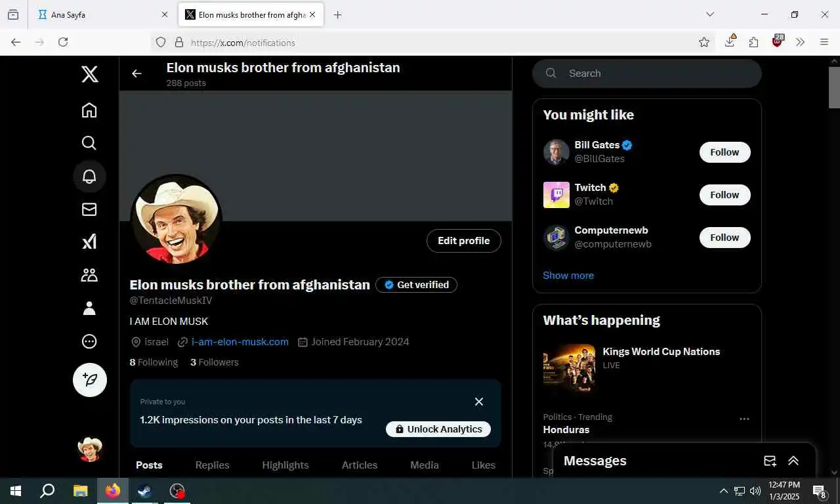Open Computernewb profile name

[x=612, y=230]
